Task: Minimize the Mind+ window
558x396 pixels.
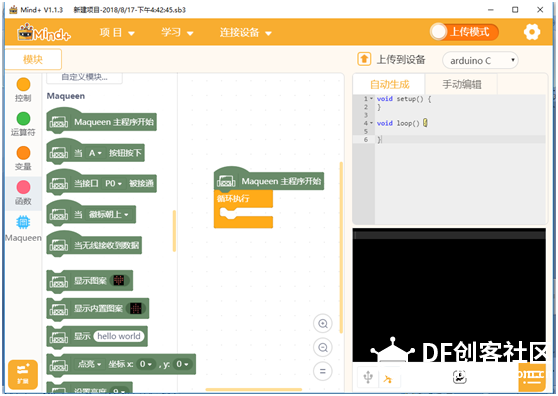Action: 491,10
